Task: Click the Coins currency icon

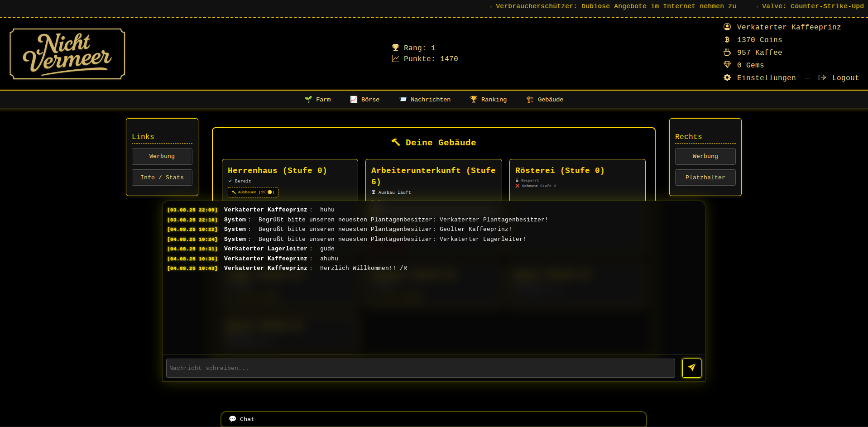Action: tap(727, 40)
